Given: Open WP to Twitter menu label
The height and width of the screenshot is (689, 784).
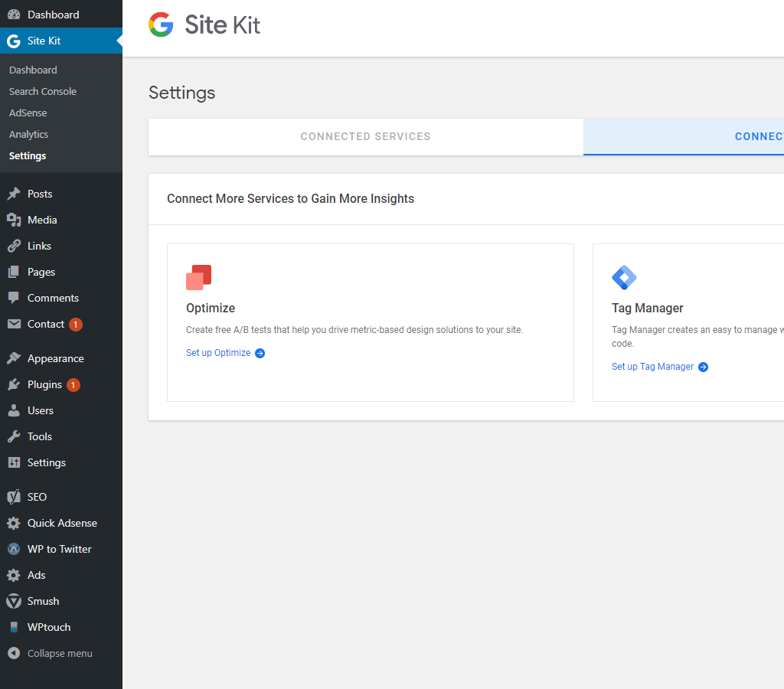Looking at the screenshot, I should pos(60,549).
